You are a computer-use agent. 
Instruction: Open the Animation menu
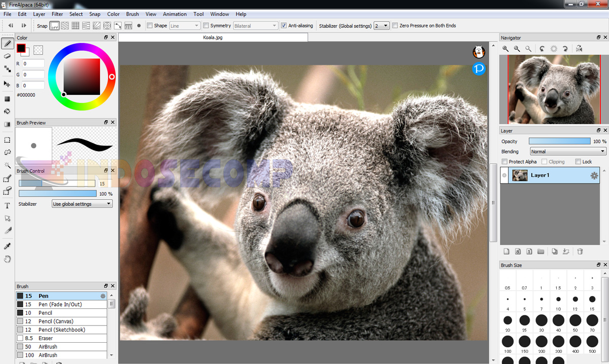click(x=175, y=14)
